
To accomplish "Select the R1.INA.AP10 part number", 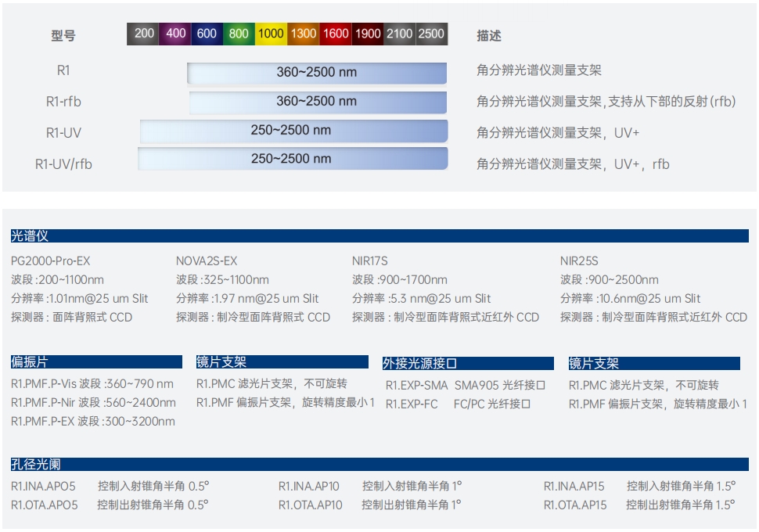I will click(308, 486).
